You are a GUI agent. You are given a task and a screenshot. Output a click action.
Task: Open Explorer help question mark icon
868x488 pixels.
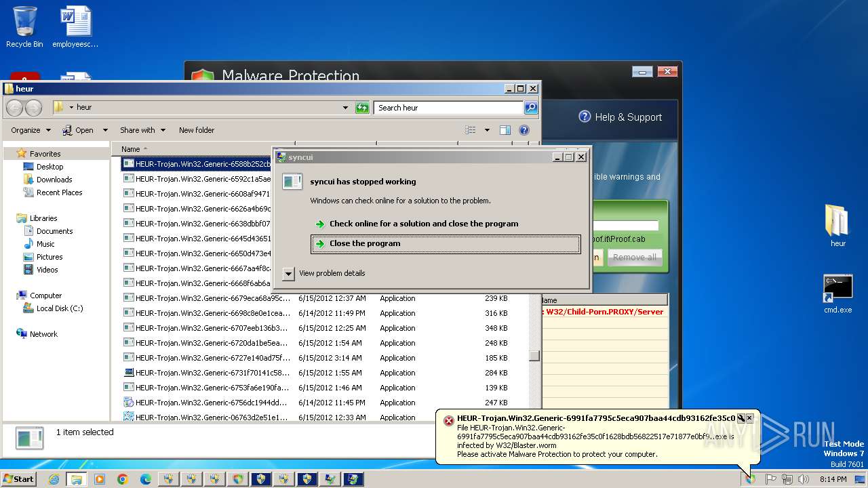click(524, 130)
